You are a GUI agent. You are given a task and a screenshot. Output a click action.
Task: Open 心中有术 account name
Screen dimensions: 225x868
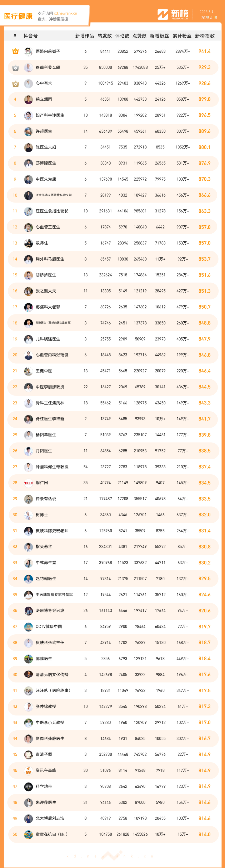pyautogui.click(x=44, y=83)
